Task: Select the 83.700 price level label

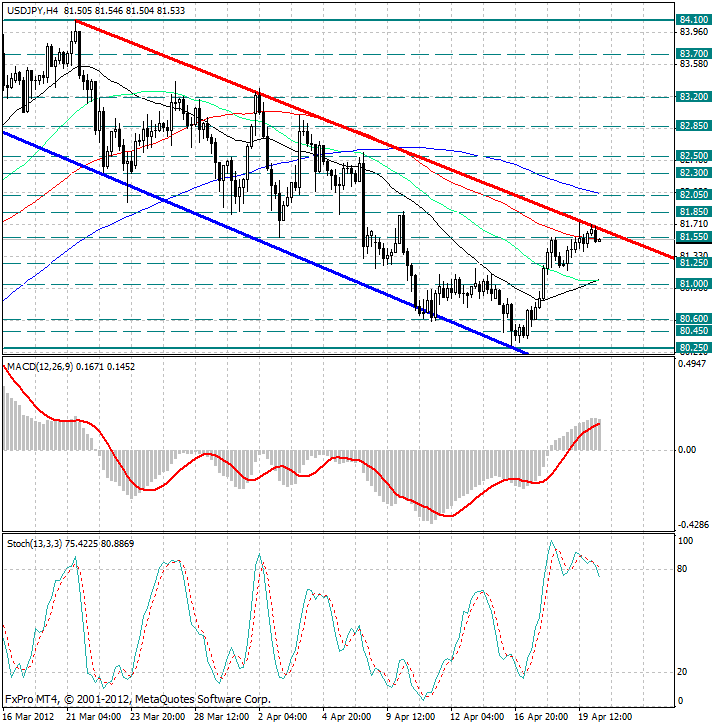Action: click(694, 54)
